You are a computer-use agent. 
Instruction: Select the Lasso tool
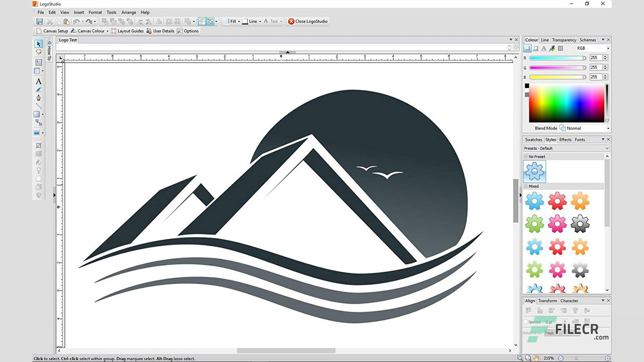[x=38, y=52]
